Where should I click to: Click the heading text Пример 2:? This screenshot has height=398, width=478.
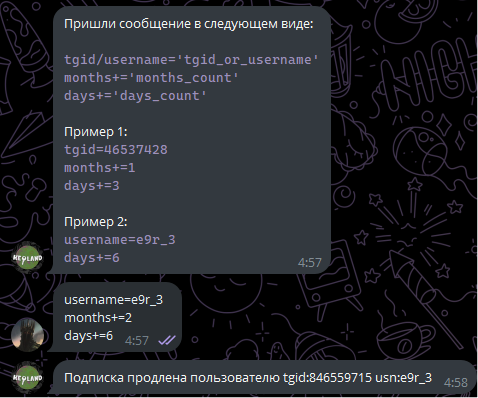[x=96, y=222]
